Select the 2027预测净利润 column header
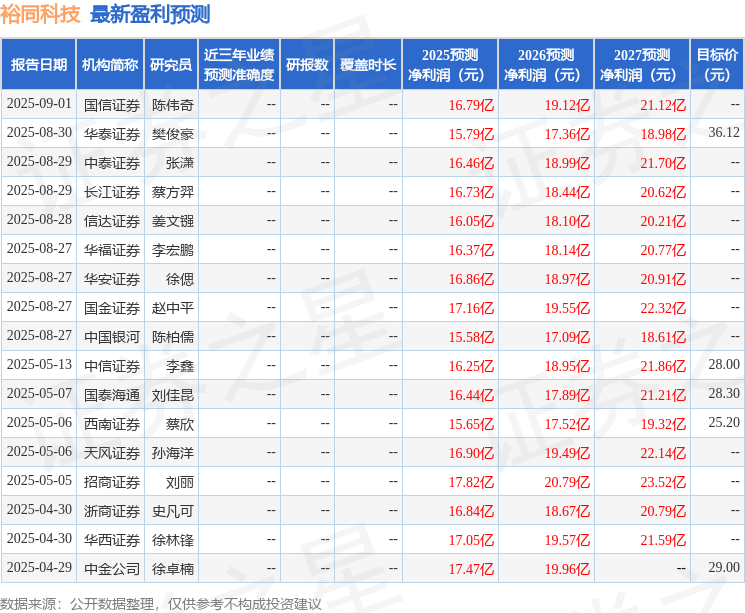The height and width of the screenshot is (613, 745). (642, 65)
